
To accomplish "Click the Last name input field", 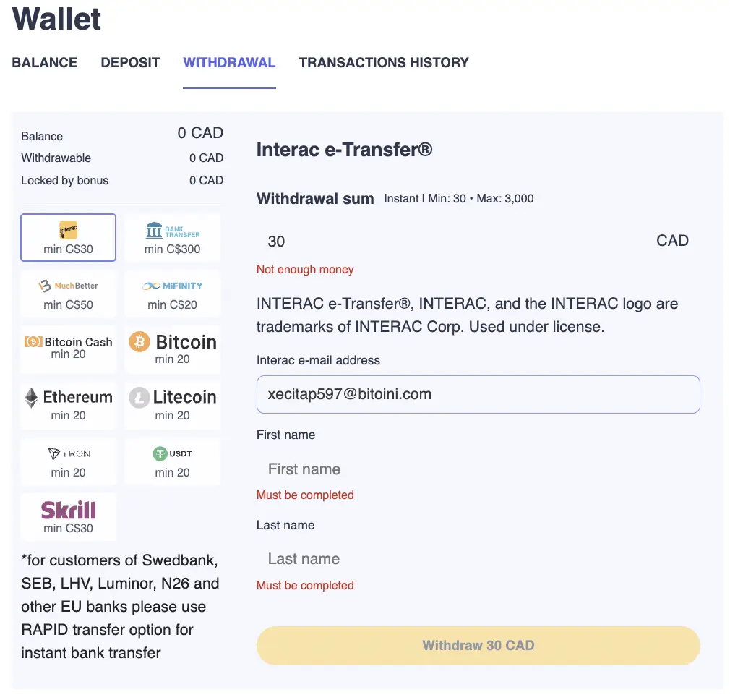I will pyautogui.click(x=478, y=559).
